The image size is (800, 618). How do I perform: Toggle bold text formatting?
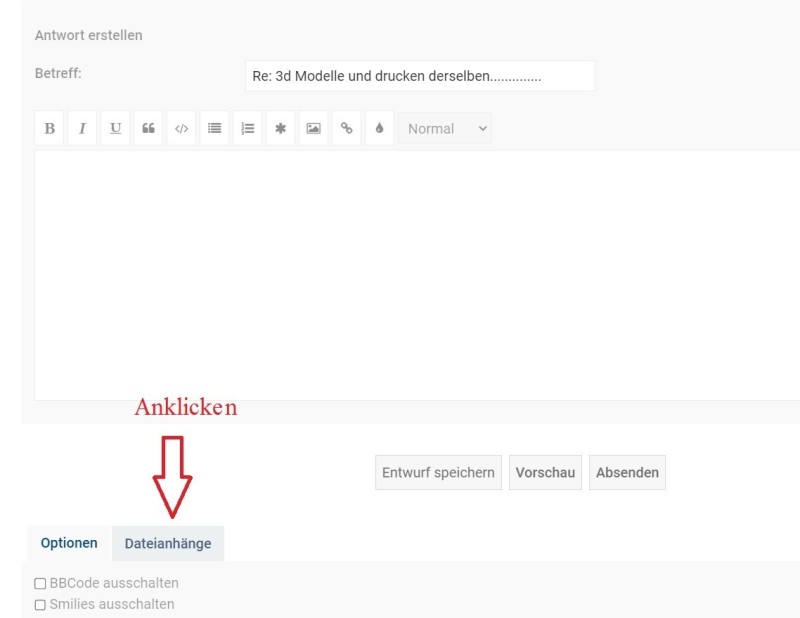(x=49, y=128)
